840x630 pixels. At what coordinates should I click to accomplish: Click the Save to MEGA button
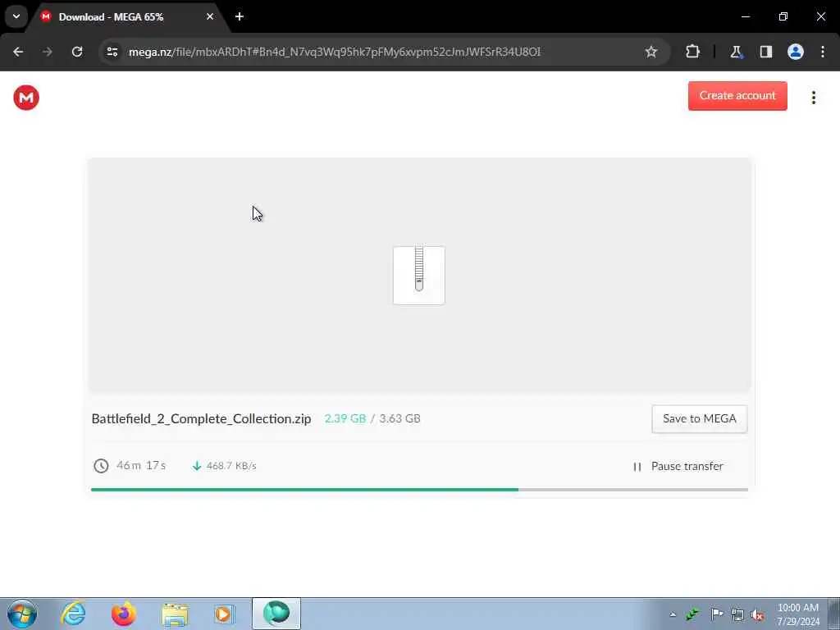point(699,419)
